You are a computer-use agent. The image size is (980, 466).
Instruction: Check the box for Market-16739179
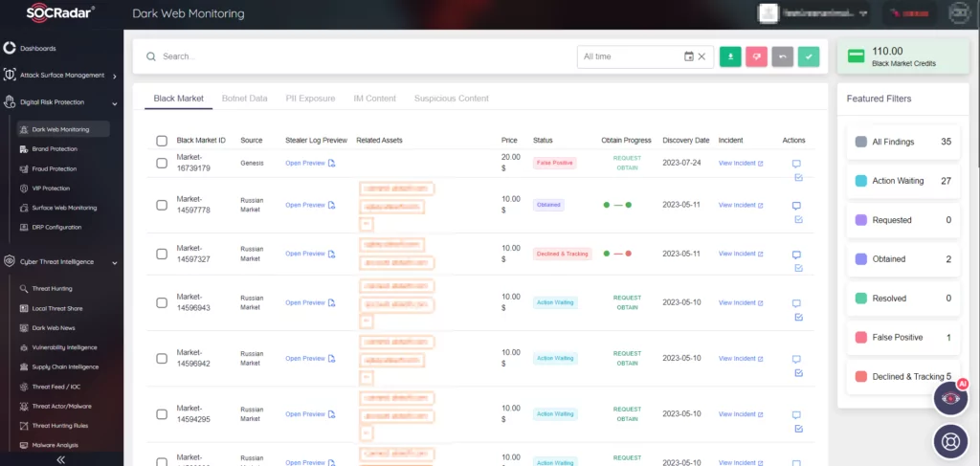[x=161, y=163]
